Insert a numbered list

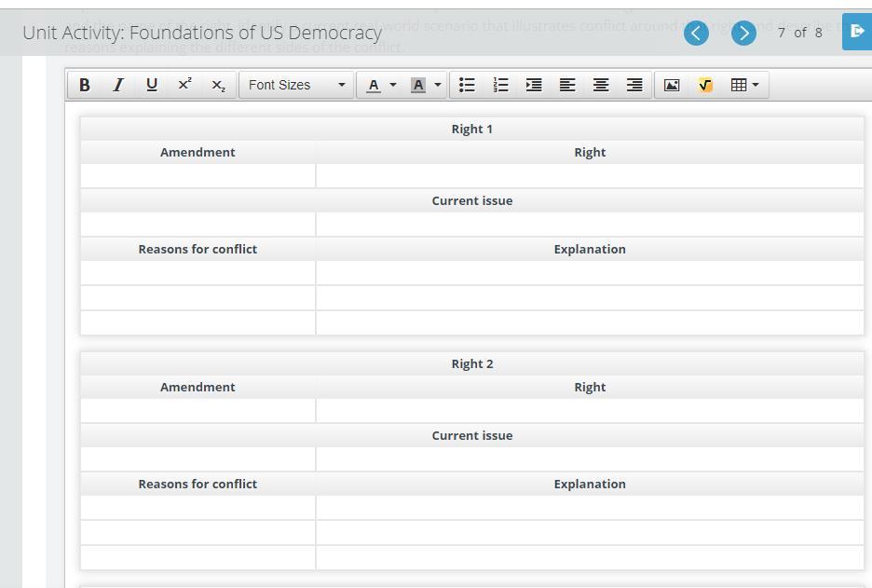[500, 85]
